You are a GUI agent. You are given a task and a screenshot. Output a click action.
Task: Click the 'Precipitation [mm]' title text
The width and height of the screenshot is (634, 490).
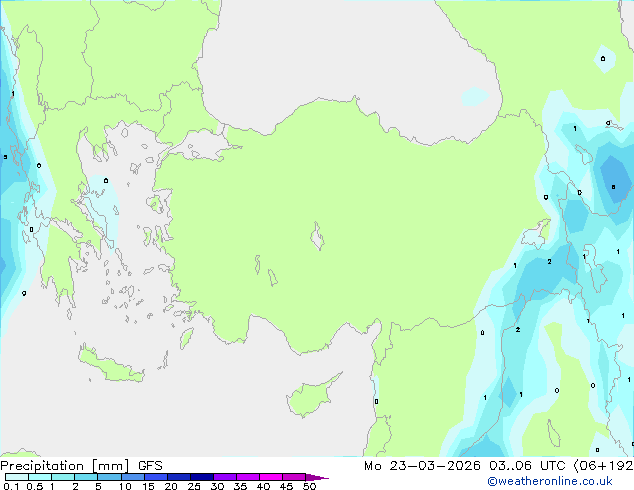click(x=65, y=466)
